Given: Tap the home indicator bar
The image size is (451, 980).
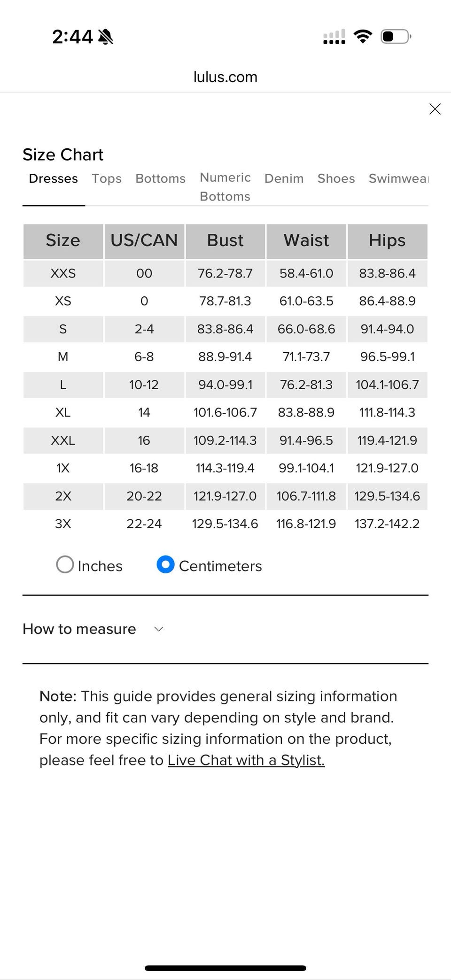Looking at the screenshot, I should (x=225, y=968).
